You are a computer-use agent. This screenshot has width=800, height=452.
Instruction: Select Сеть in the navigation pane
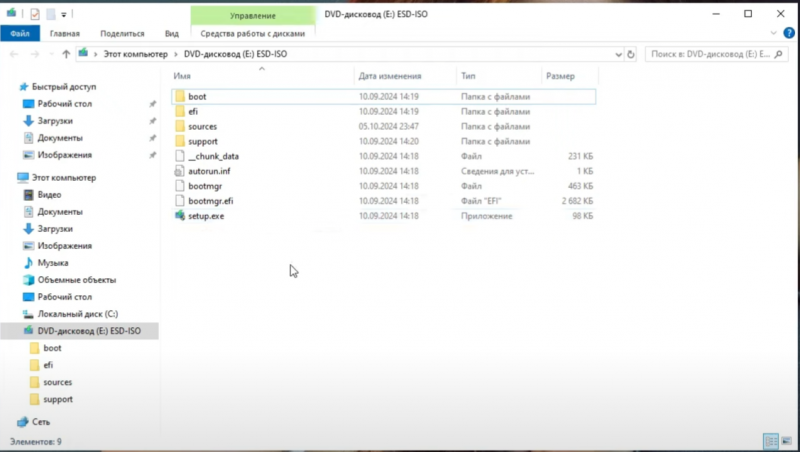tap(40, 422)
